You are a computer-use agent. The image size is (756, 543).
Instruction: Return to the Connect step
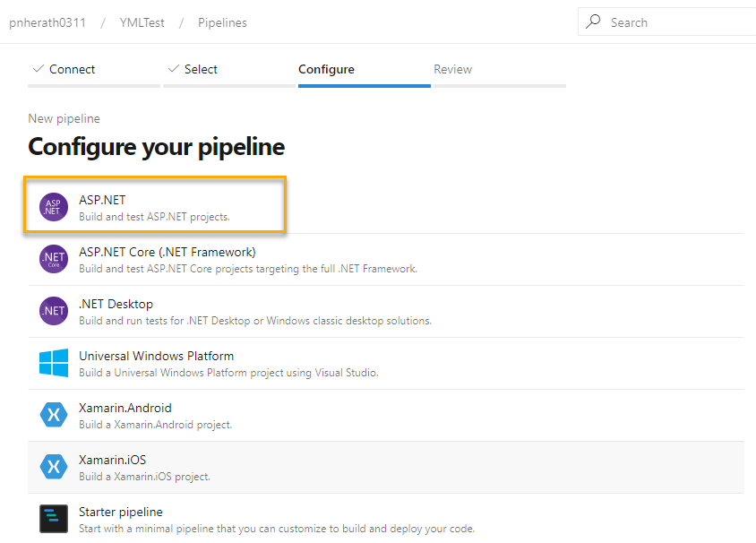[71, 69]
